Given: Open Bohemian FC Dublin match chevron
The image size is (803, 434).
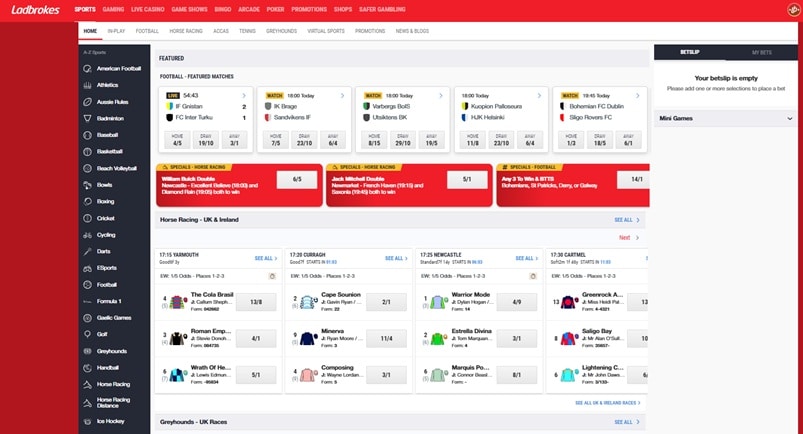Looking at the screenshot, I should pos(638,96).
